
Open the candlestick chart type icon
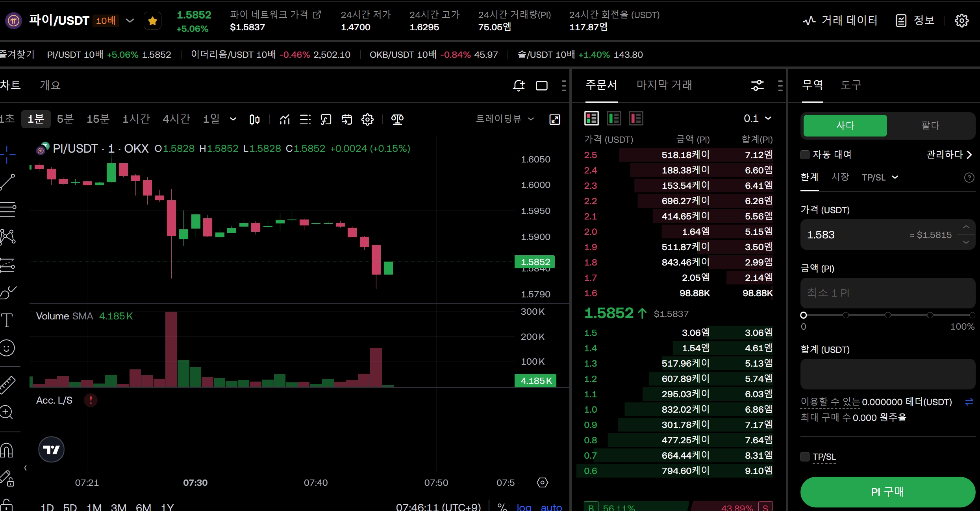254,119
